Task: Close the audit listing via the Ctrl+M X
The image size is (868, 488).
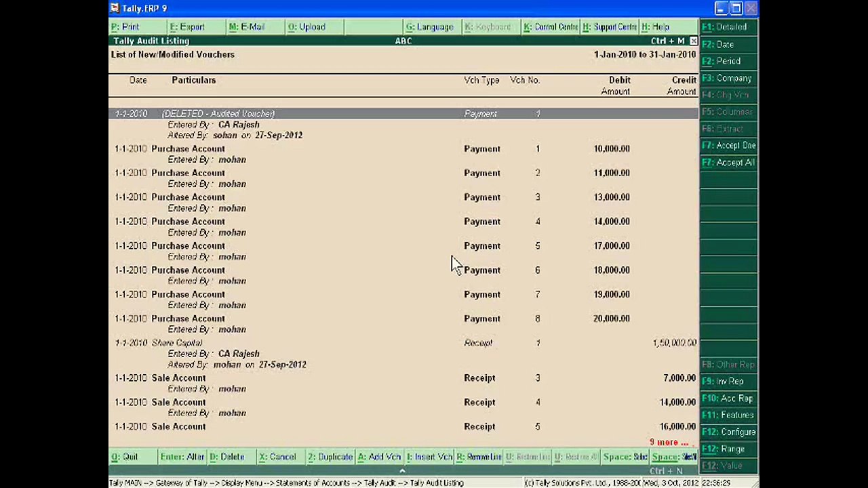Action: coord(693,41)
